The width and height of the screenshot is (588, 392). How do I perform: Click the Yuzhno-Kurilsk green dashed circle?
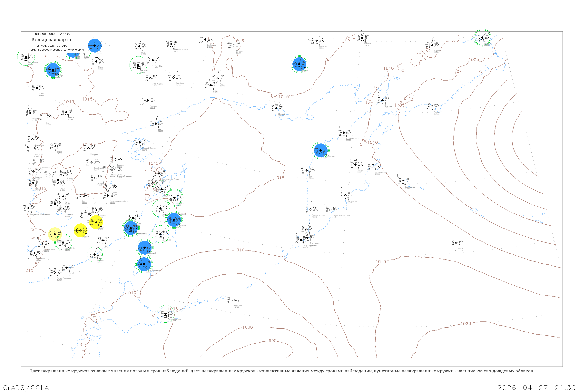(165, 314)
